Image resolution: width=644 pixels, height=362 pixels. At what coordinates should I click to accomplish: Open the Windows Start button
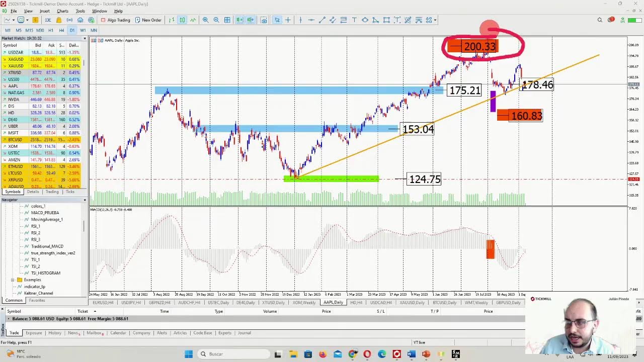pyautogui.click(x=189, y=354)
